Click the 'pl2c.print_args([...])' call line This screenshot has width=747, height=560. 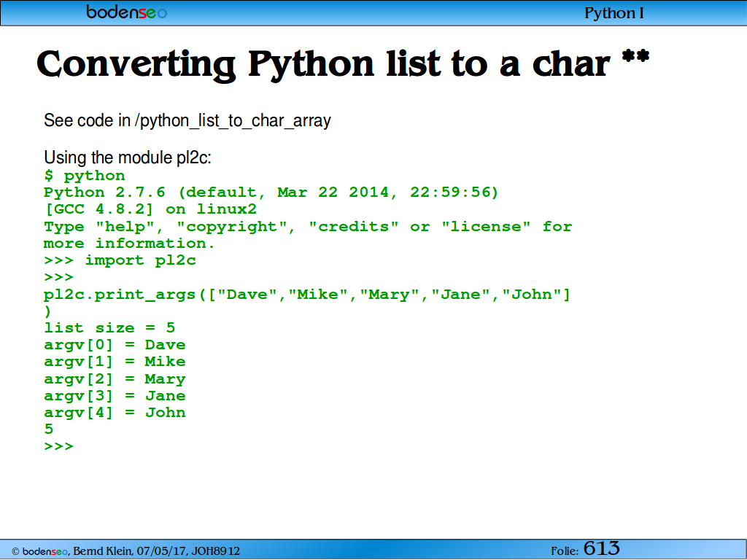point(307,295)
